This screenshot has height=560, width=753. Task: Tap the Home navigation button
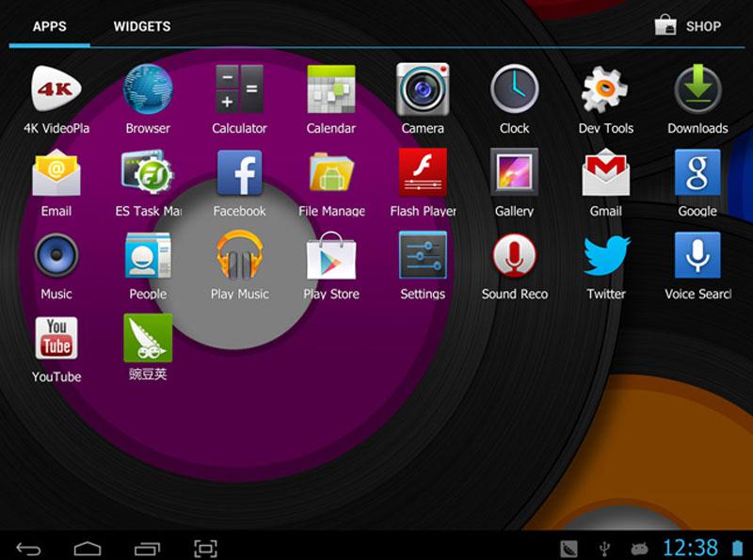[88, 548]
